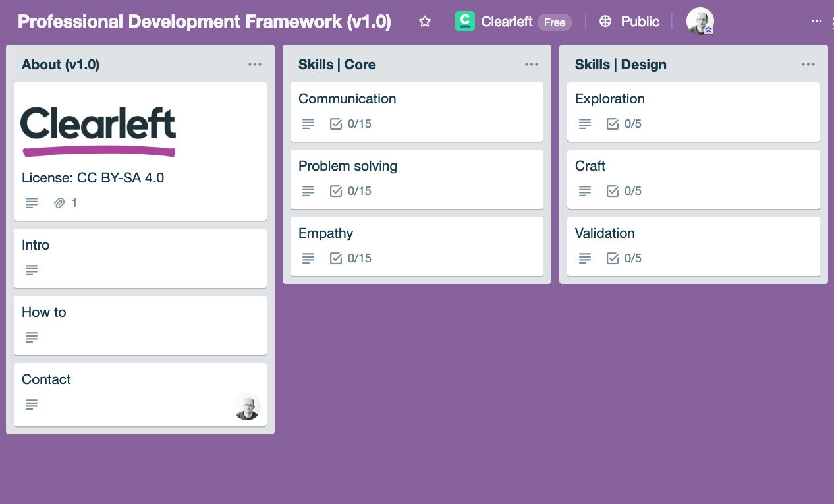Click description icon on License card

(x=32, y=203)
